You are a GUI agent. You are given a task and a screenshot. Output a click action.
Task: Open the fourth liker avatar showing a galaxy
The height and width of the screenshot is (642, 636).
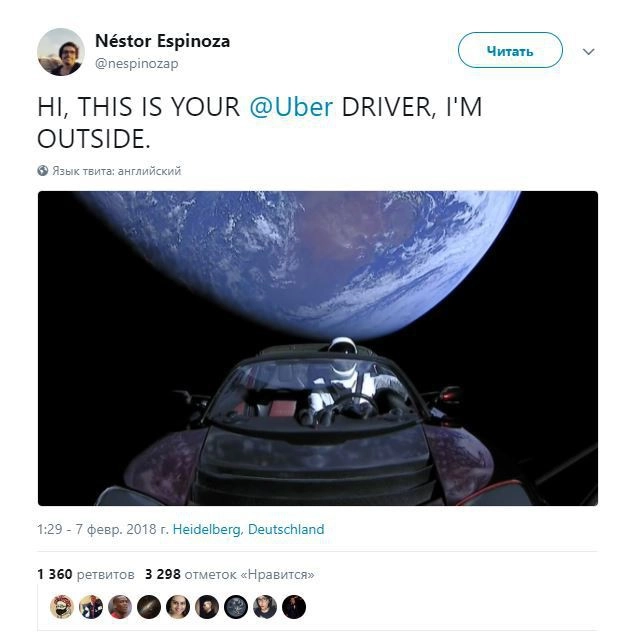click(149, 606)
